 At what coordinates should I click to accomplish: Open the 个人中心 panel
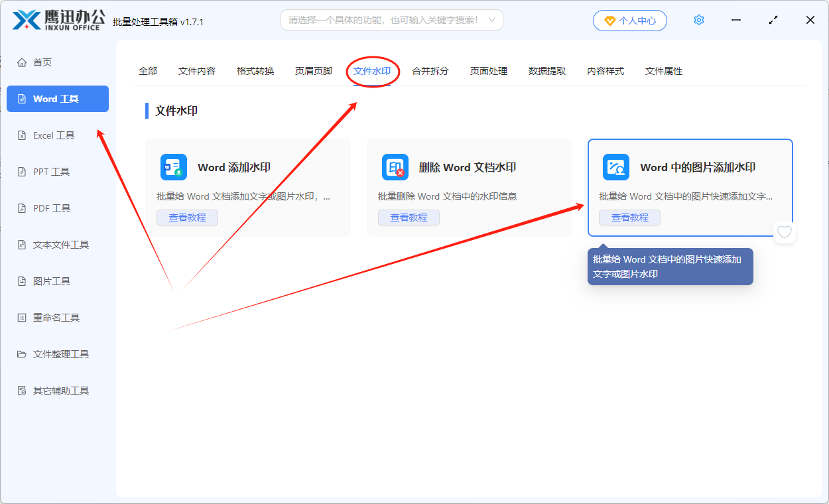click(629, 20)
